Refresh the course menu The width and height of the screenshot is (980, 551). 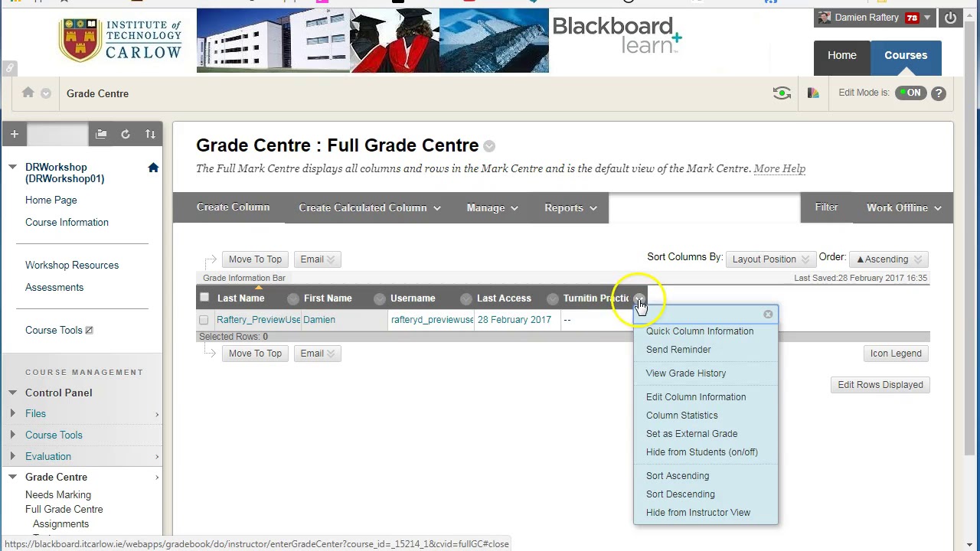coord(126,134)
